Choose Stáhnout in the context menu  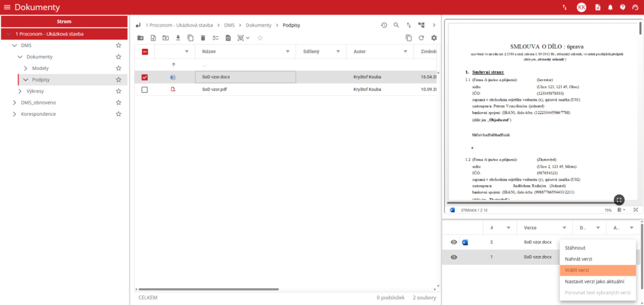(x=575, y=248)
